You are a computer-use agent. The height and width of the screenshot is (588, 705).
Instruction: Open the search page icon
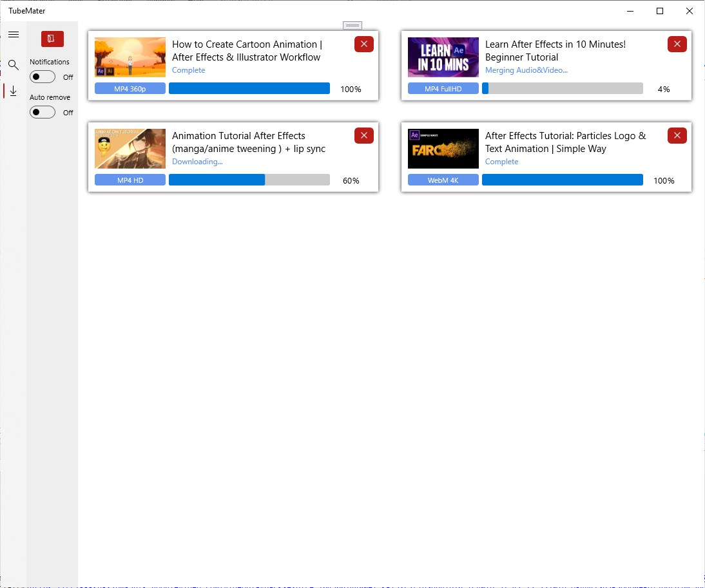pos(14,65)
